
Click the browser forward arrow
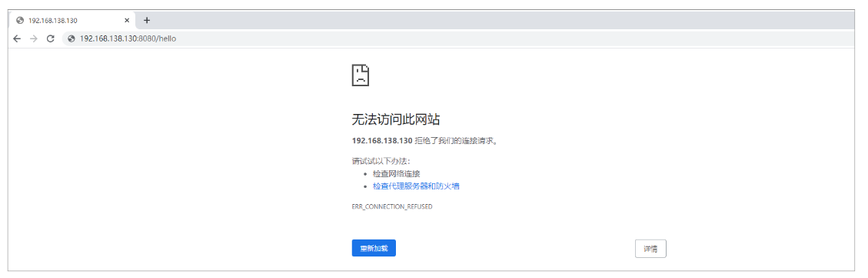tap(33, 39)
